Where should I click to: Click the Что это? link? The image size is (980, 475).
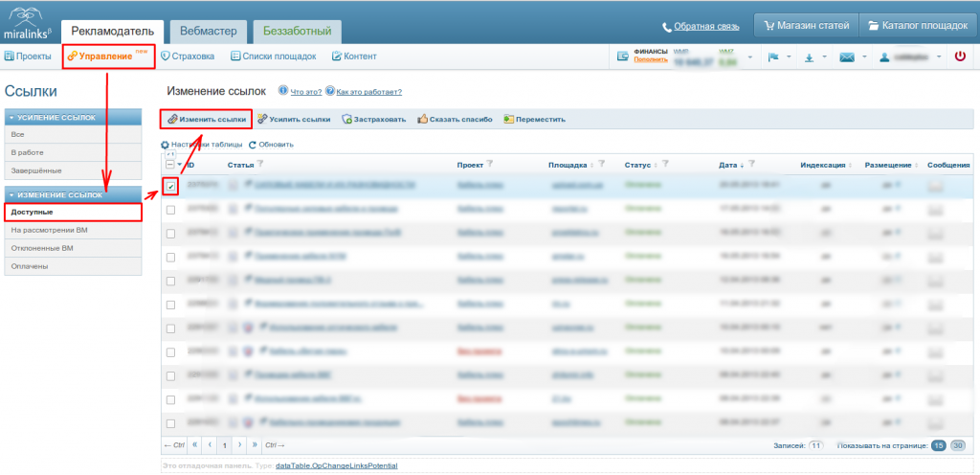[306, 92]
